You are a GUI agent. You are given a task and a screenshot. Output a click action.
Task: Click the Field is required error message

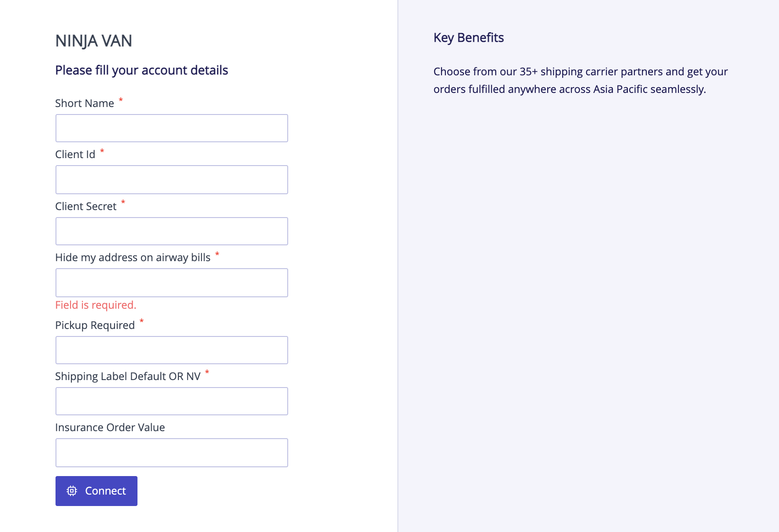pyautogui.click(x=95, y=305)
